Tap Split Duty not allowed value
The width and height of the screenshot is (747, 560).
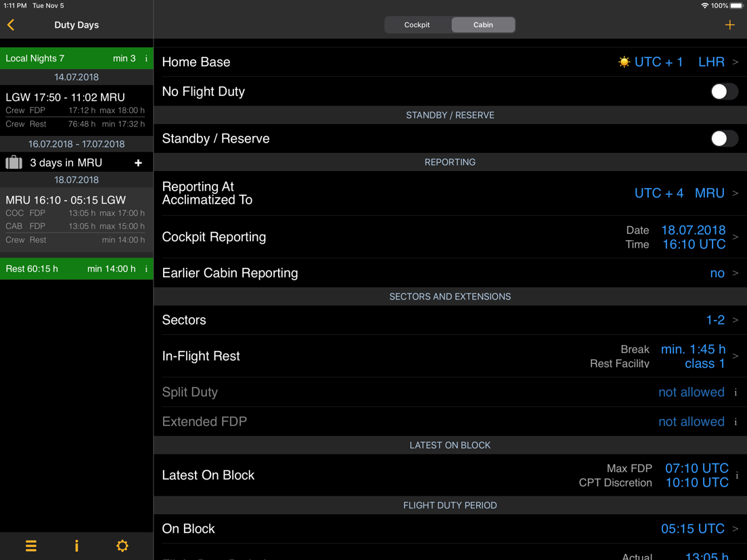(x=692, y=392)
